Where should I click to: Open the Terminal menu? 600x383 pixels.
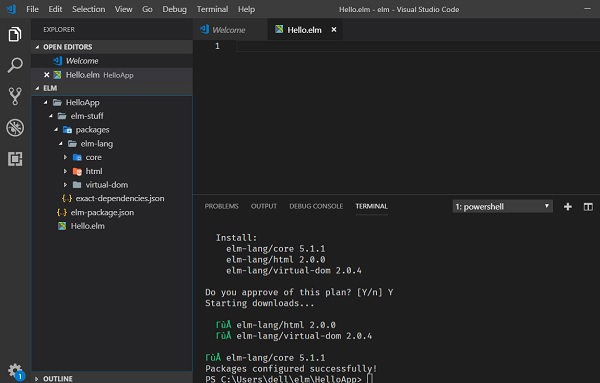point(212,9)
